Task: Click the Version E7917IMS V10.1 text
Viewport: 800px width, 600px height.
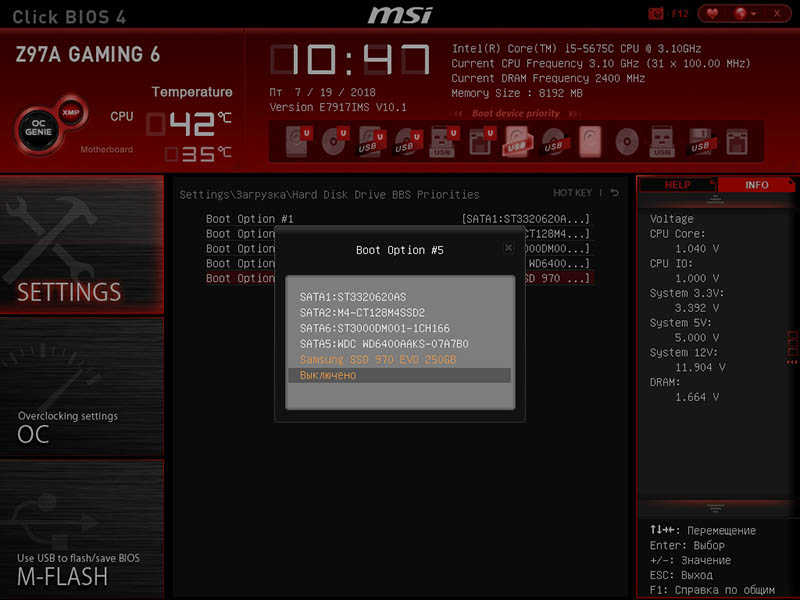Action: point(338,107)
